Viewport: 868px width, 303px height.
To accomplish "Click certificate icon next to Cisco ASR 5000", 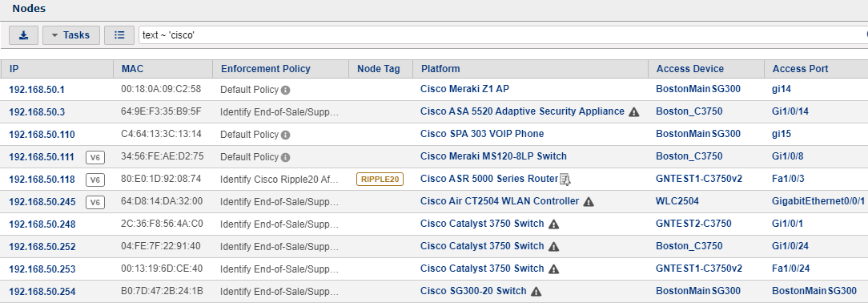I will point(565,179).
